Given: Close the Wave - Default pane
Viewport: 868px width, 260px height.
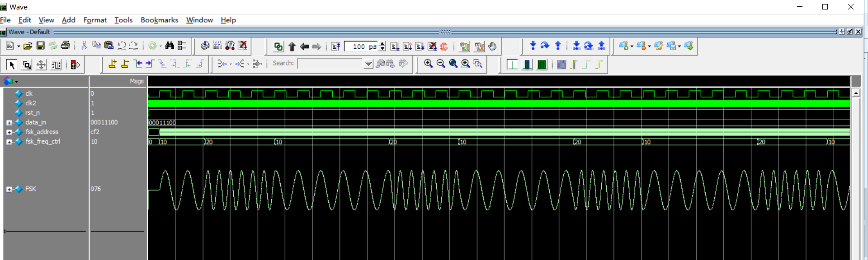Looking at the screenshot, I should click(858, 32).
